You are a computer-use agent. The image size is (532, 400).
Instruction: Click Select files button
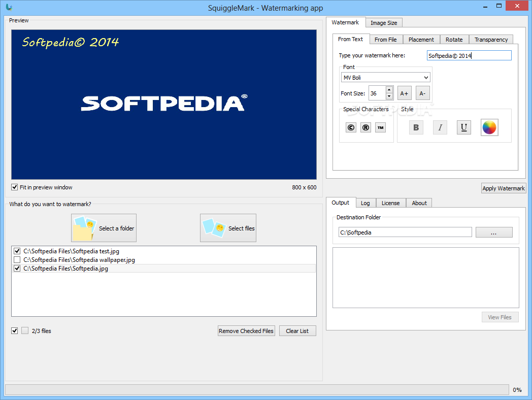click(228, 228)
